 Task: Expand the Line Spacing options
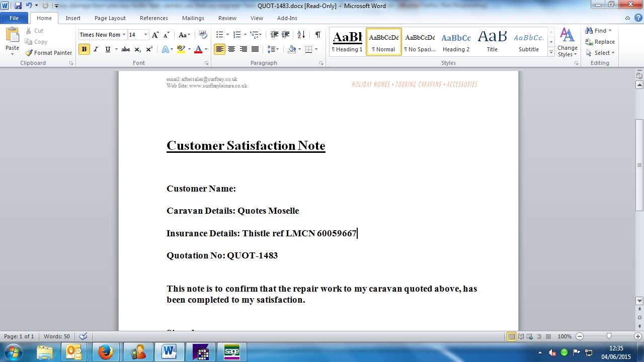pos(273,49)
